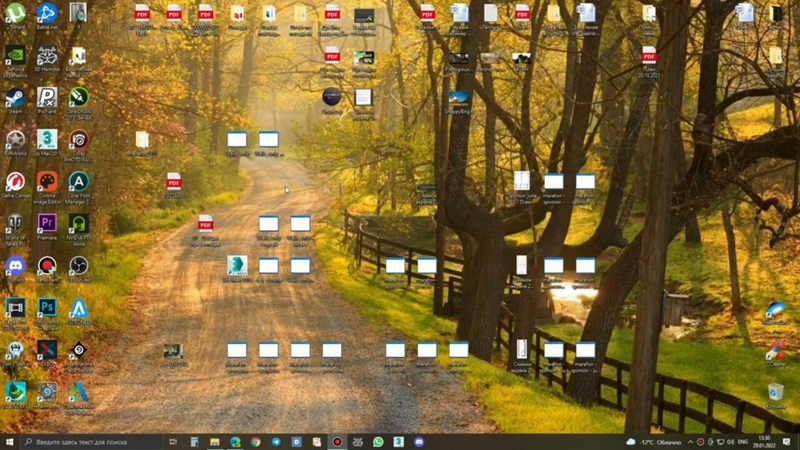Launch Wargaming Game Center shortcut
This screenshot has height=450, width=800.
(15, 185)
